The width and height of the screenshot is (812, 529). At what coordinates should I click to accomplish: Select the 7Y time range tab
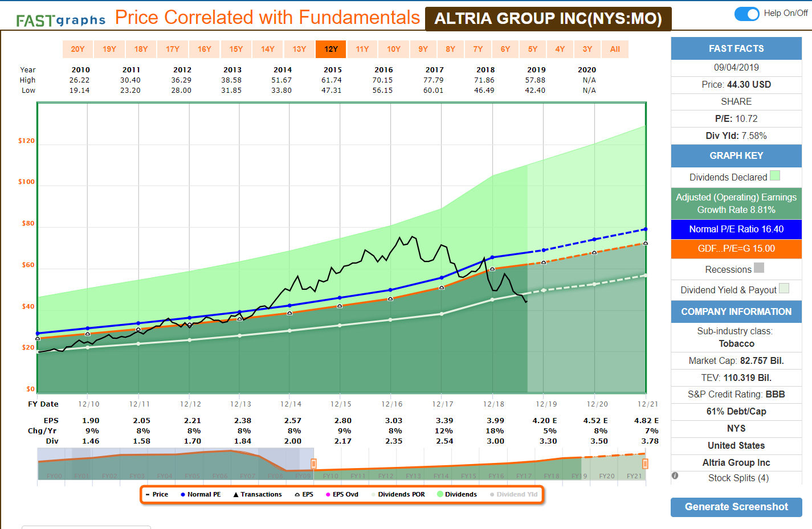478,49
